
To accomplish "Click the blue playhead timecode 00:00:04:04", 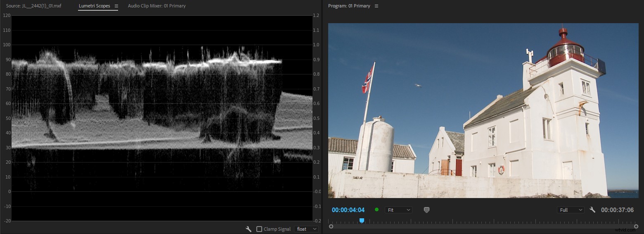I will 348,210.
